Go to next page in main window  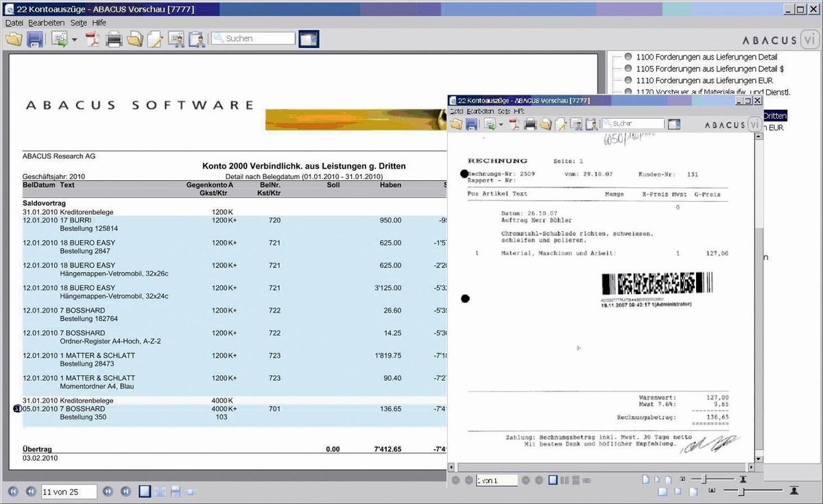coord(108,491)
